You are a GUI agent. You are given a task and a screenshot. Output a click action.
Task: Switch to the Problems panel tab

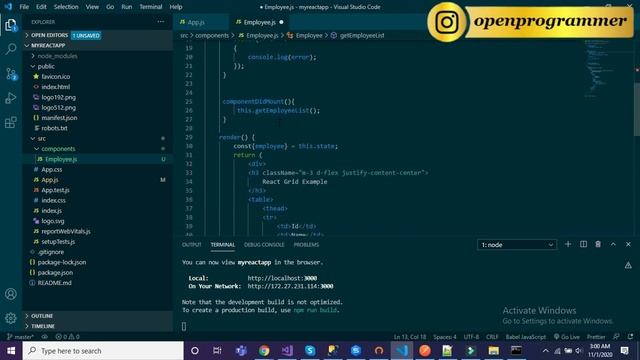pyautogui.click(x=306, y=244)
